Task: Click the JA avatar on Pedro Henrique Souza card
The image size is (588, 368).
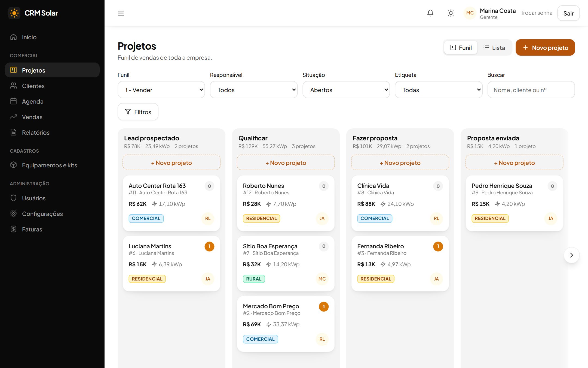Action: tap(551, 218)
